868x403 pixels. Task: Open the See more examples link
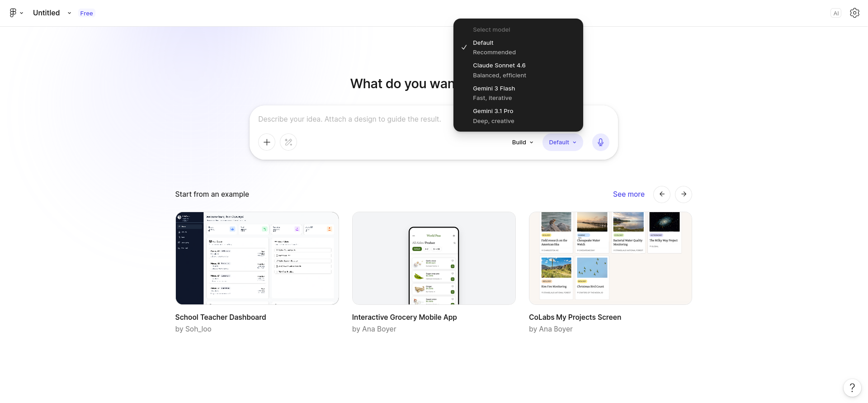tap(628, 194)
